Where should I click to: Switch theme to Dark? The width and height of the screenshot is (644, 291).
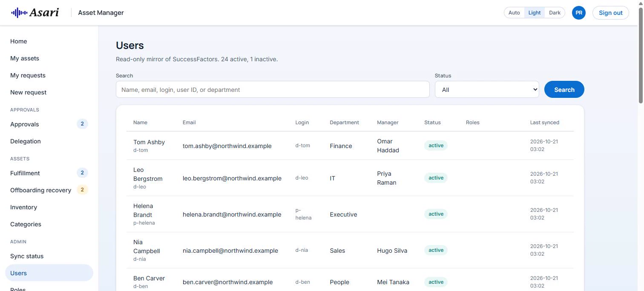(555, 13)
